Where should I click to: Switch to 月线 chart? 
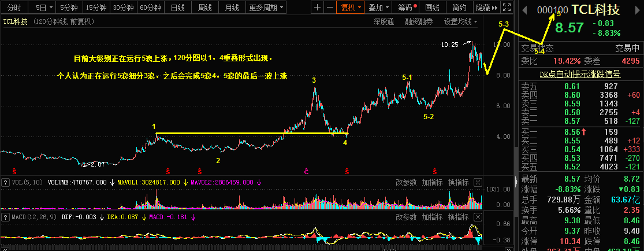tap(232, 7)
